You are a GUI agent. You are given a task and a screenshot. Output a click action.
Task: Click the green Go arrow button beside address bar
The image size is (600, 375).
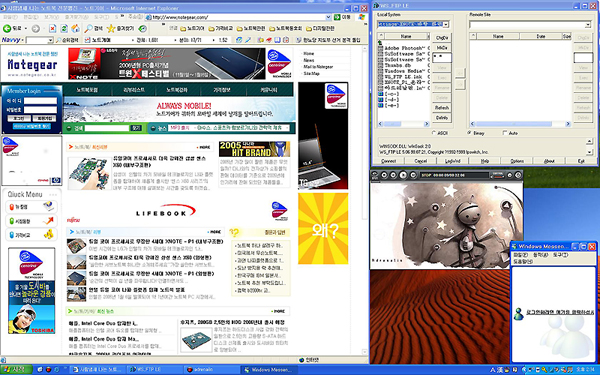(x=337, y=17)
